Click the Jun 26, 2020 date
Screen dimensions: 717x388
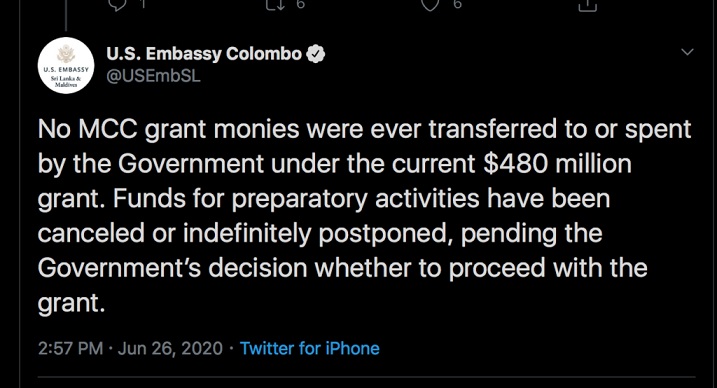coord(170,349)
